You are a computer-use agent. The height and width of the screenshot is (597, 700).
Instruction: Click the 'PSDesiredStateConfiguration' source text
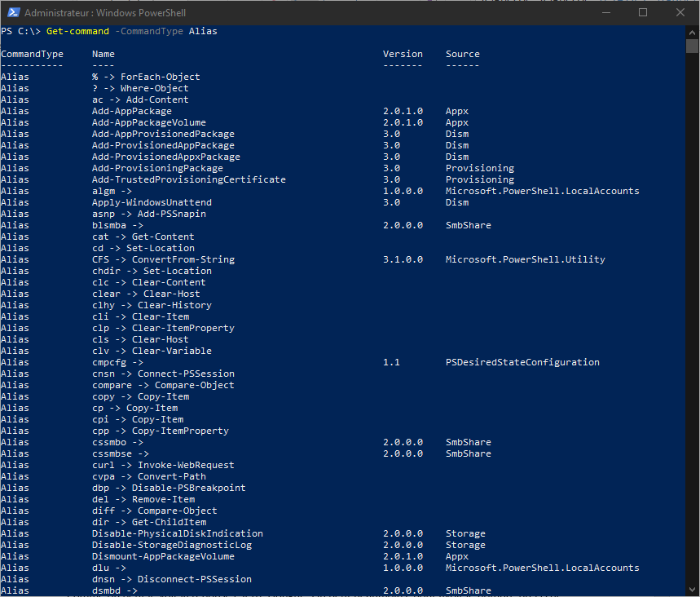(x=522, y=362)
